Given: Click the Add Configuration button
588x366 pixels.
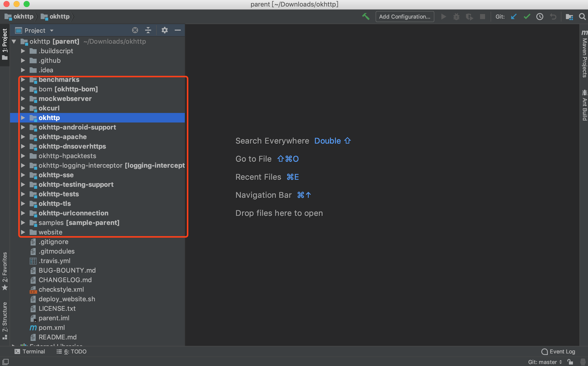Looking at the screenshot, I should [404, 17].
